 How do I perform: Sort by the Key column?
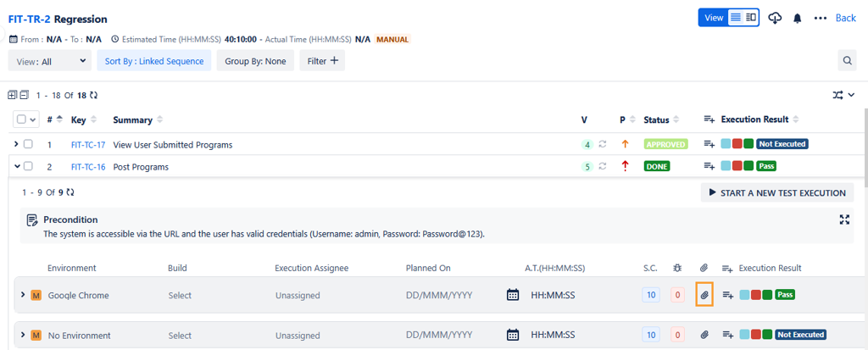[84, 119]
